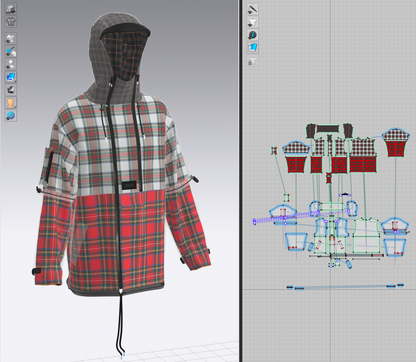Viewport: 416px width, 362px height.
Task: Click the dark fabric-fold display icon in the 3D toolbar
Action: (x=11, y=90)
